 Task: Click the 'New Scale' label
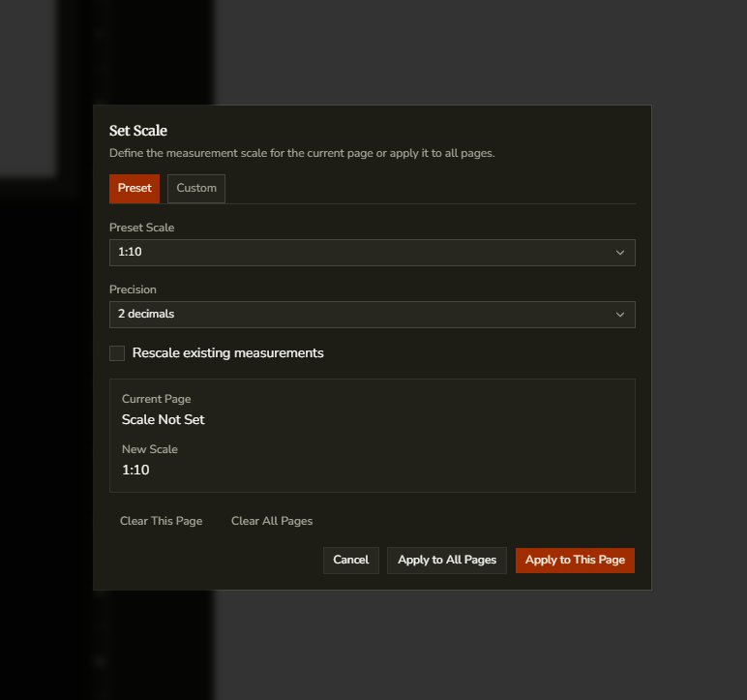(150, 449)
